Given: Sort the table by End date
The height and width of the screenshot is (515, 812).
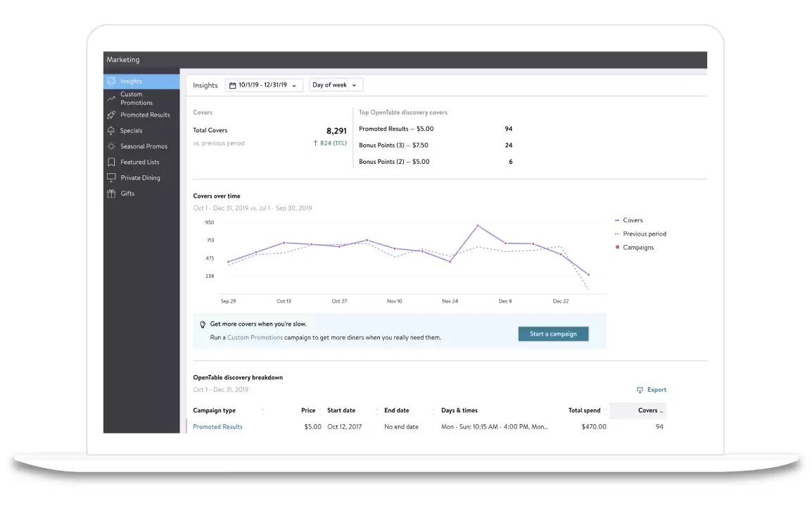Looking at the screenshot, I should 397,410.
